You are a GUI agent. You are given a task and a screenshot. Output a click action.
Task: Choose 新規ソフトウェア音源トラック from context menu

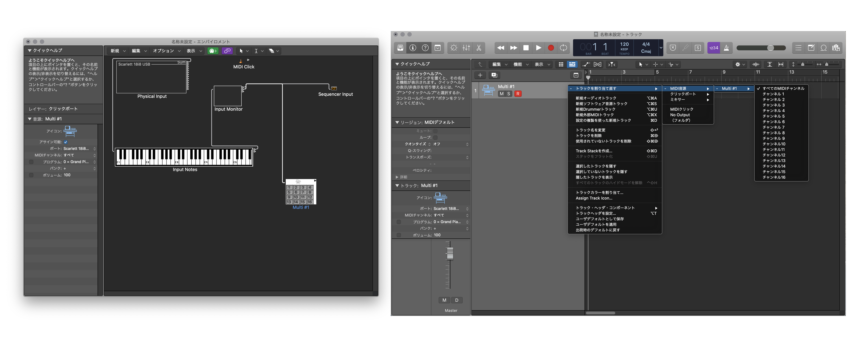pyautogui.click(x=601, y=104)
